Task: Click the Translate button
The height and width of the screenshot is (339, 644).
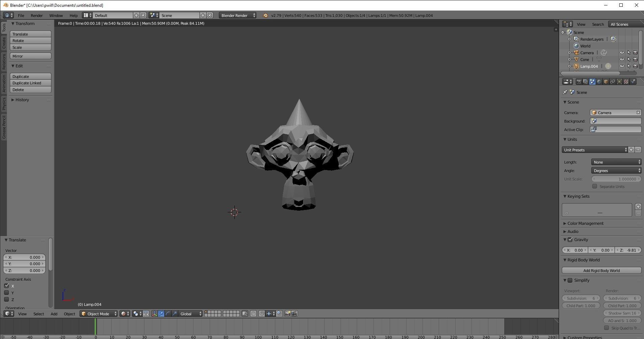Action: 30,34
